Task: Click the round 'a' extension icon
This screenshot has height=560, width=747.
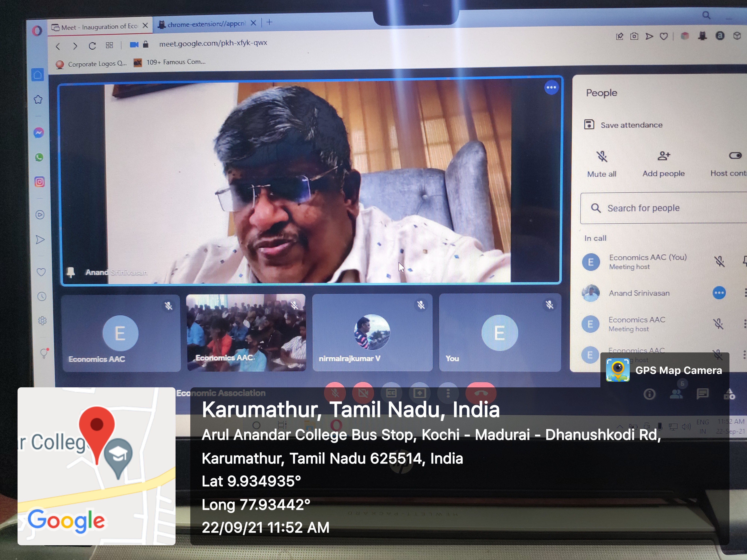Action: [720, 35]
